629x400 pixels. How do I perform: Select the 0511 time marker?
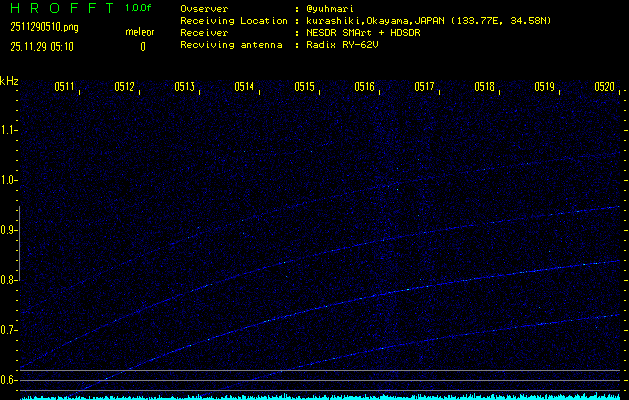pyautogui.click(x=64, y=87)
